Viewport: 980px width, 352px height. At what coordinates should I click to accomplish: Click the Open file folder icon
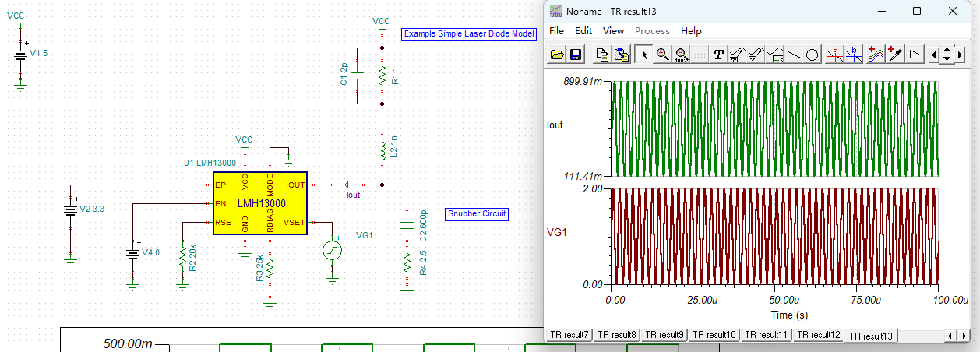tap(557, 55)
